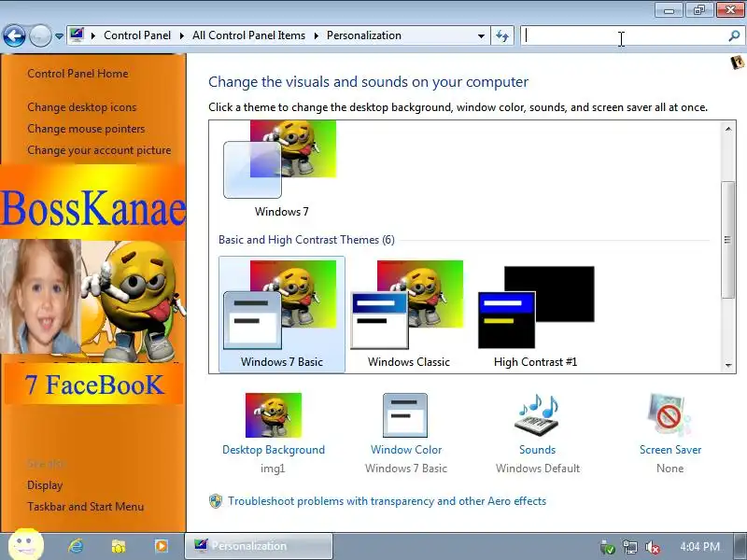Click the Show desktop strip at taskbar end

pyautogui.click(x=741, y=546)
